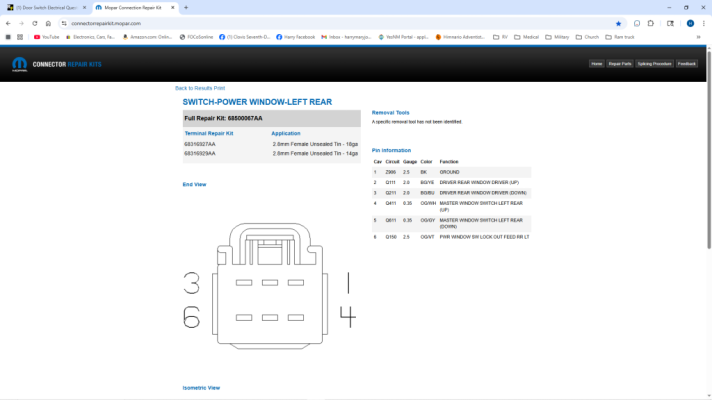The width and height of the screenshot is (712, 400).
Task: Click the side panel icon beside profile
Action: pos(670,23)
